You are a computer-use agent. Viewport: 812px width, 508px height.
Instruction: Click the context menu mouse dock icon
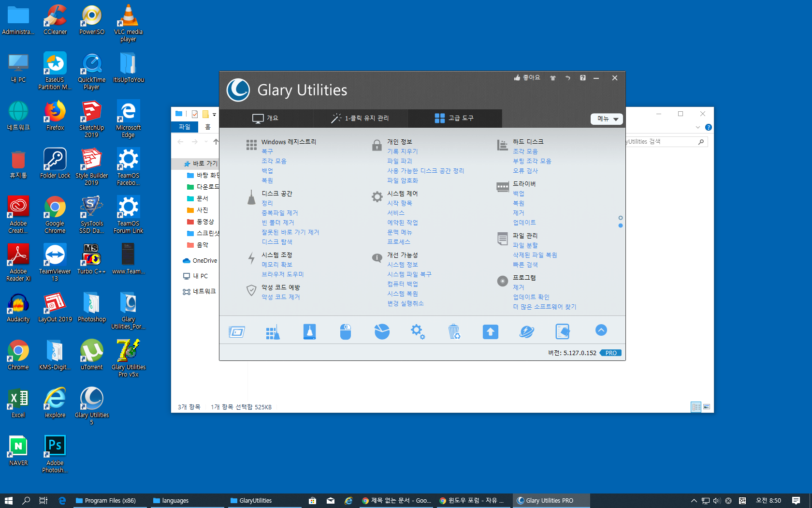pyautogui.click(x=346, y=332)
